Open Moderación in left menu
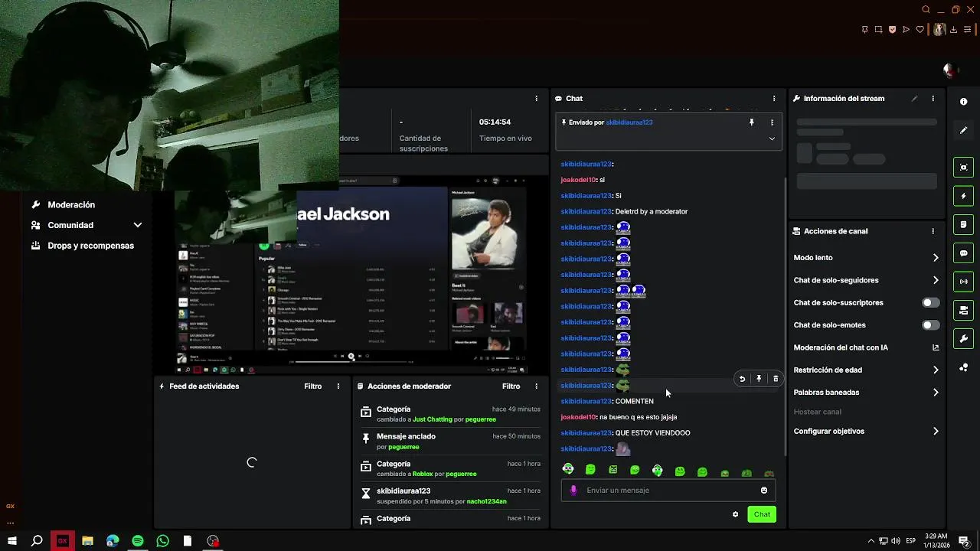980x551 pixels. tap(71, 205)
